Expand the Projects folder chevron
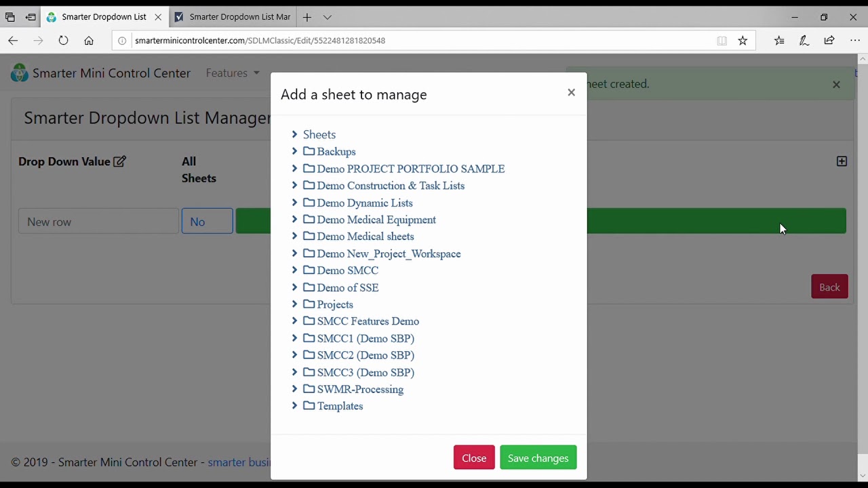Image resolution: width=868 pixels, height=488 pixels. pos(294,304)
